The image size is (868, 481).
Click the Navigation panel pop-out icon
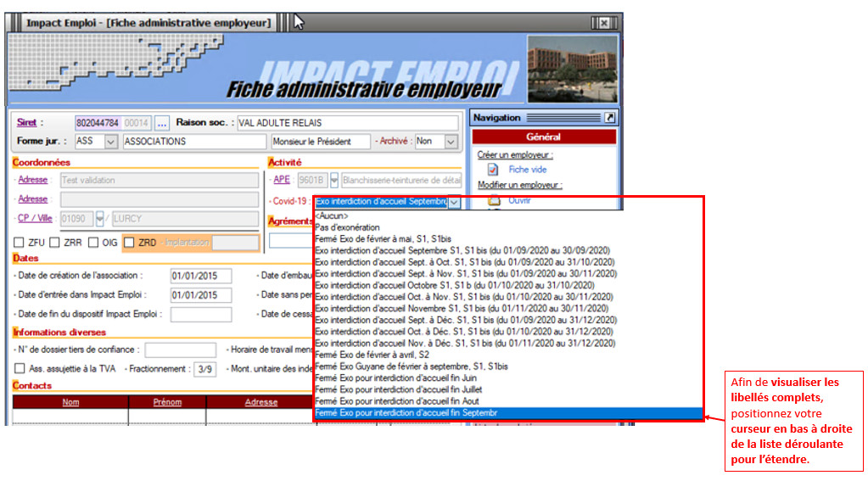tap(609, 117)
